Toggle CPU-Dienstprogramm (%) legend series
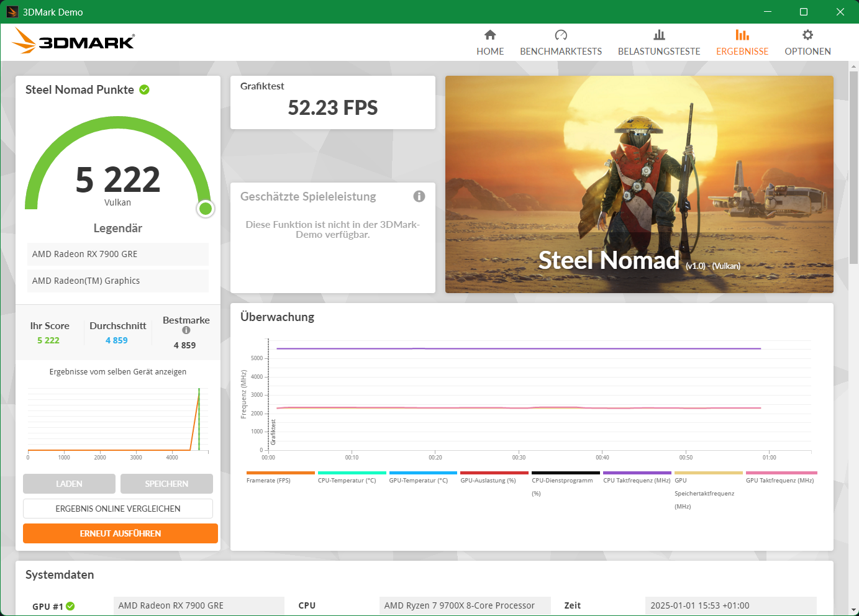This screenshot has height=616, width=859. (566, 484)
